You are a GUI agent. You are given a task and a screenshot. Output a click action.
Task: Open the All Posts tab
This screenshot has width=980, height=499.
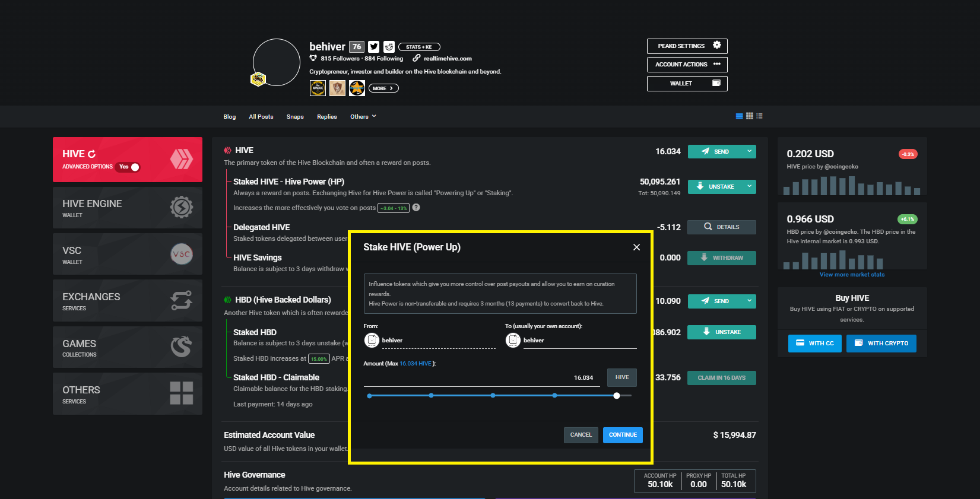pyautogui.click(x=261, y=116)
